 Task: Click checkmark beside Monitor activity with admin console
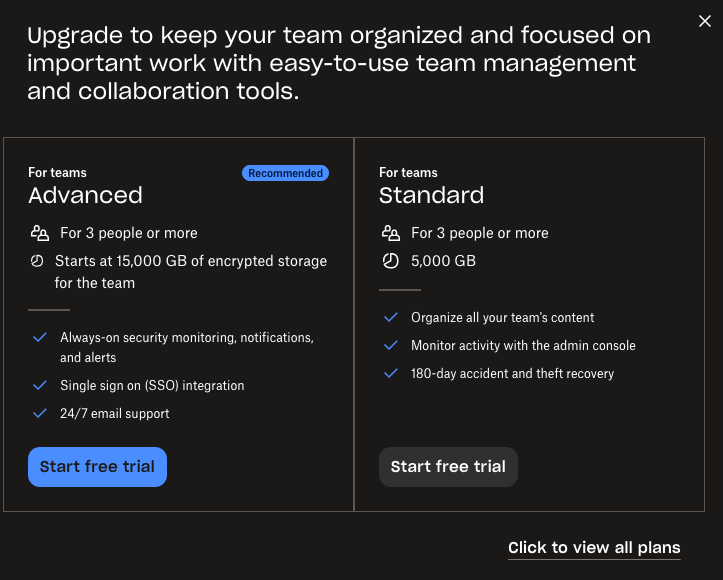(391, 345)
